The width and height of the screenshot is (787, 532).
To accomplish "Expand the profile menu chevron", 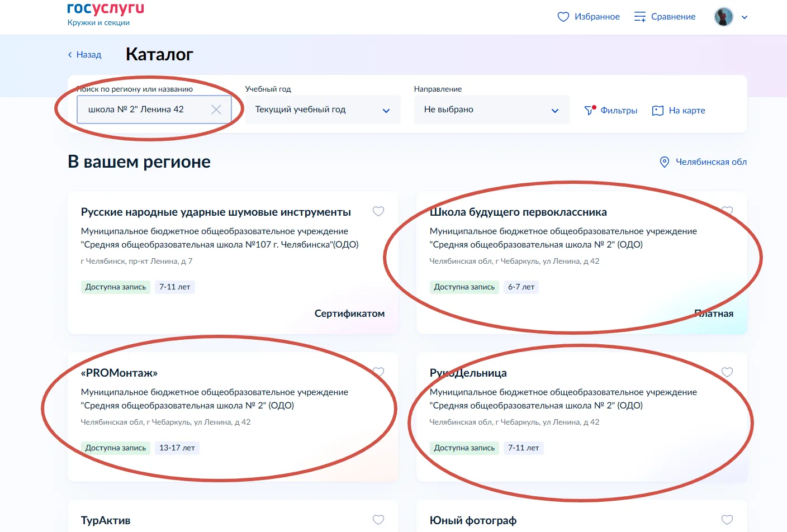I will [x=745, y=17].
